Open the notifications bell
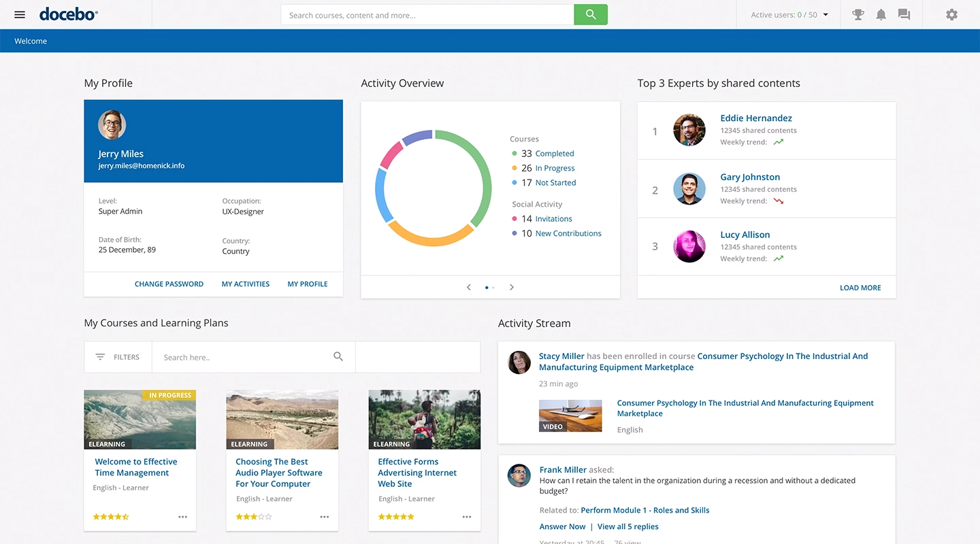 click(x=881, y=14)
